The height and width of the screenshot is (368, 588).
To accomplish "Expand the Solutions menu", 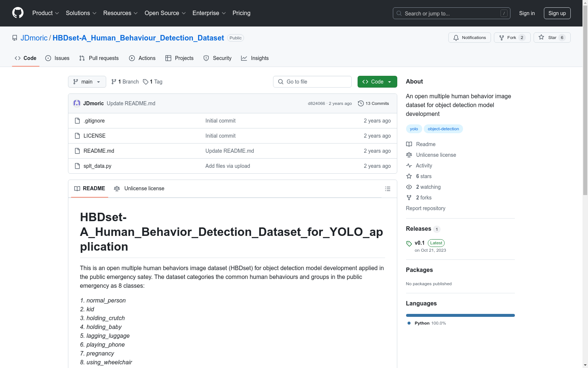I will coord(81,13).
